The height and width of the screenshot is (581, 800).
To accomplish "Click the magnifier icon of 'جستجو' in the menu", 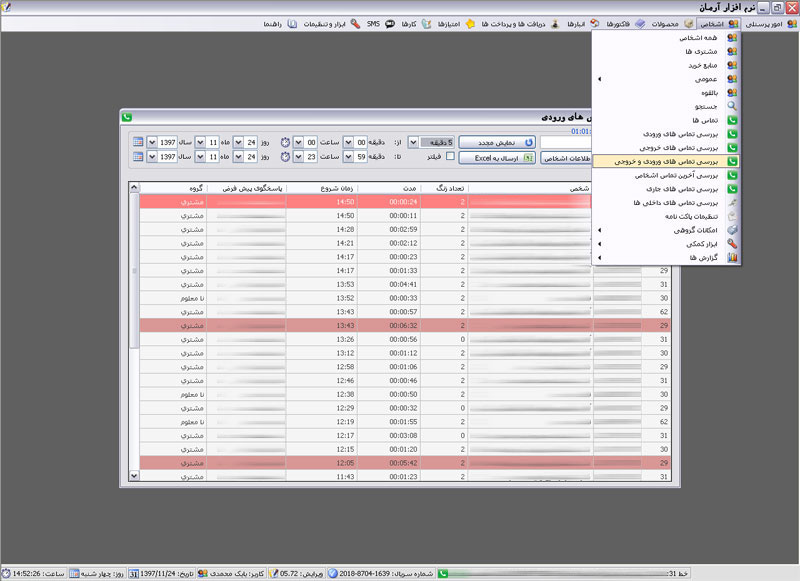I will coord(732,106).
